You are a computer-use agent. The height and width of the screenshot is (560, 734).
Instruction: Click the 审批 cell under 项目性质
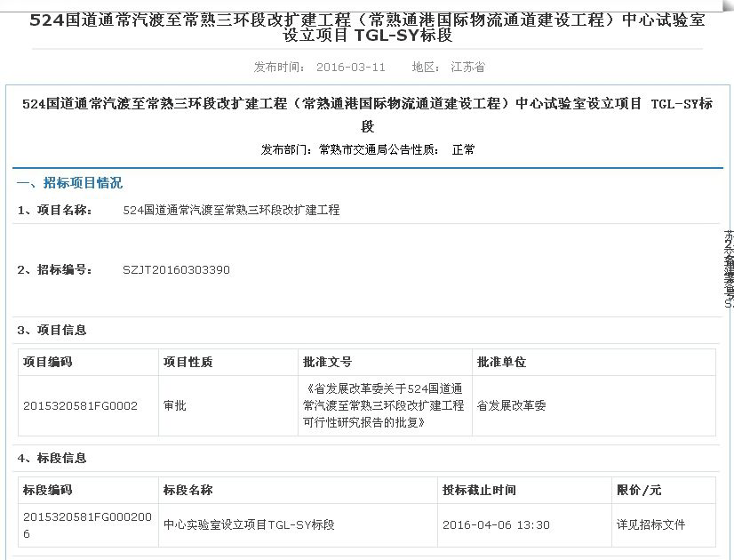point(175,405)
